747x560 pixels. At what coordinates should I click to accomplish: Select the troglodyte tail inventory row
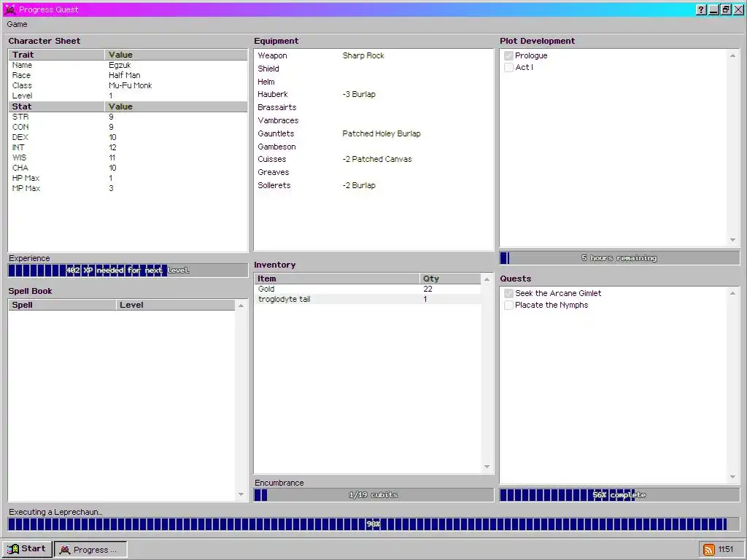tap(368, 299)
